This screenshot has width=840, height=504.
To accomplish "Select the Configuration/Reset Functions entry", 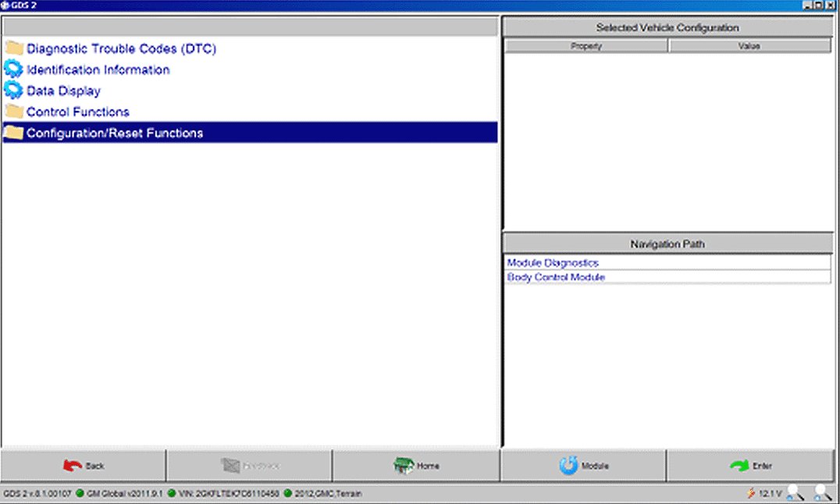I will point(115,133).
